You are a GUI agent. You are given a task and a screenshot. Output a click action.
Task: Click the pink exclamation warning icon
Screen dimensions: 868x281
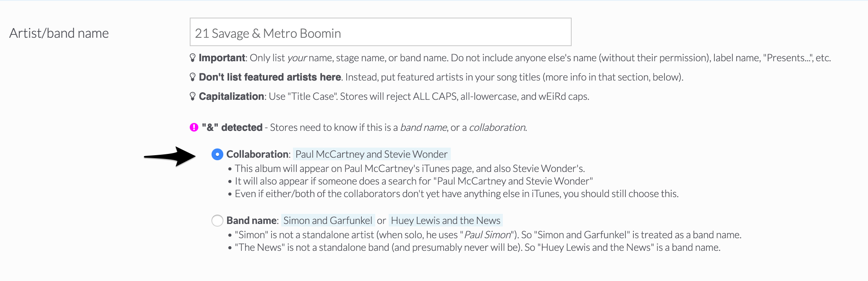click(x=194, y=127)
